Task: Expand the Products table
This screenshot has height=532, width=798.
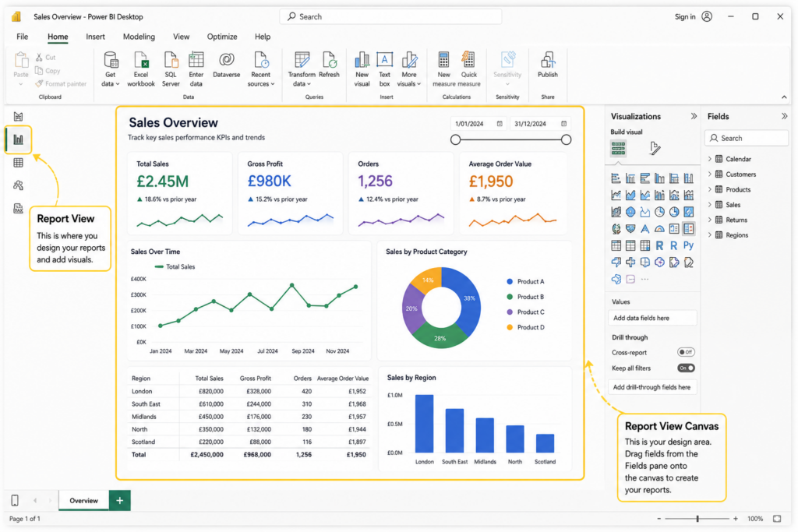Action: tap(710, 190)
